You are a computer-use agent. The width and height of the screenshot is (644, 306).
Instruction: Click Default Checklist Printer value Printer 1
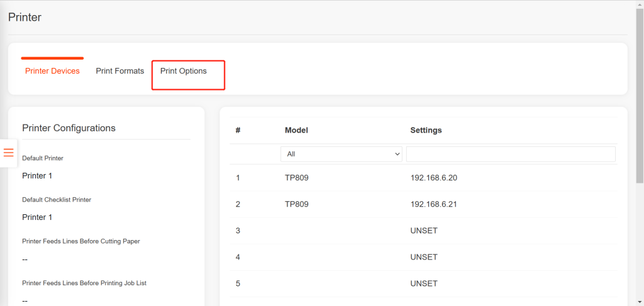point(38,217)
